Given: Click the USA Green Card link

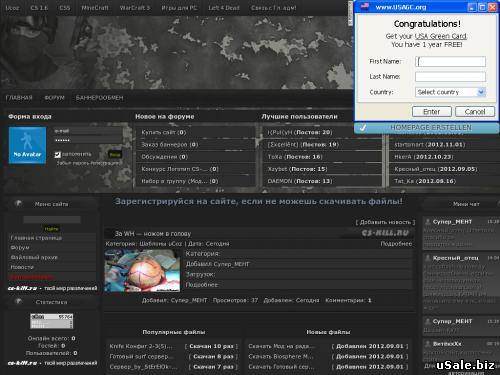Looking at the screenshot, I should coord(440,36).
